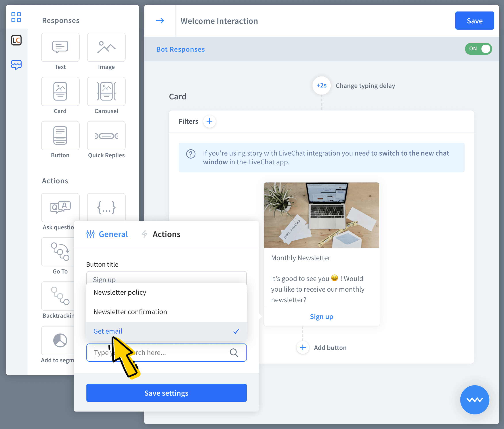504x429 pixels.
Task: Select the Ask question action icon
Action: [x=60, y=208]
